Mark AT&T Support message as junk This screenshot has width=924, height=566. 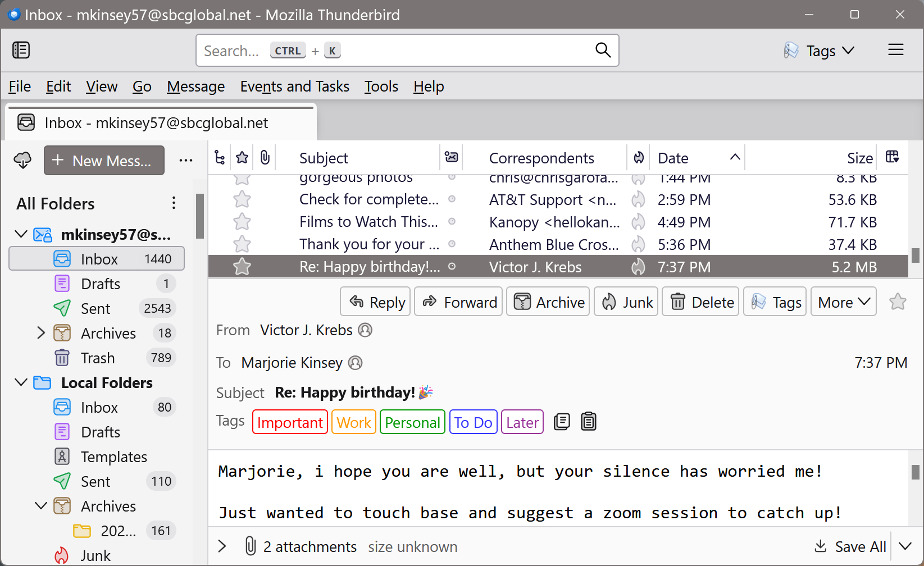pyautogui.click(x=638, y=199)
